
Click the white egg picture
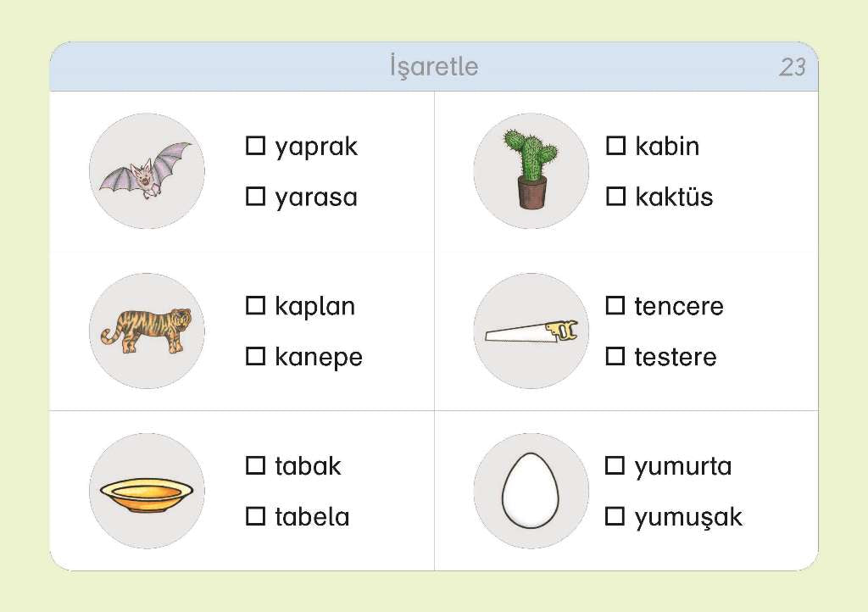(x=531, y=492)
